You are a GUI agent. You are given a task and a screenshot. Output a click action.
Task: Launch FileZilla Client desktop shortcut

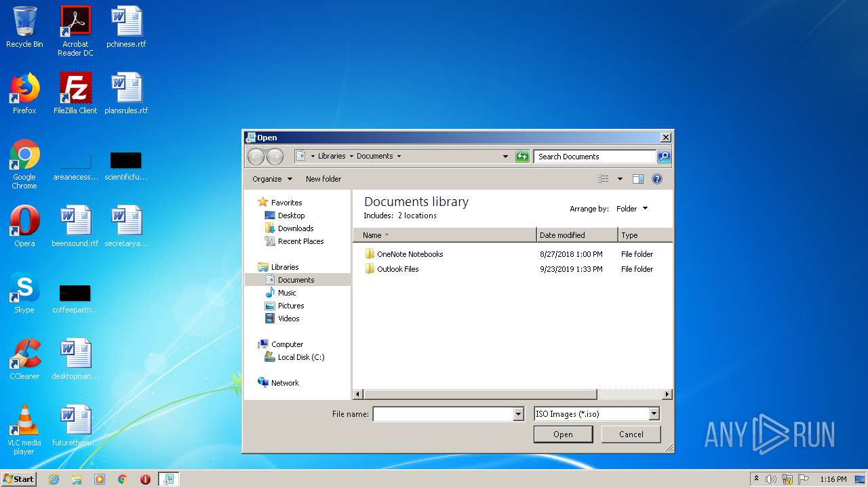75,94
